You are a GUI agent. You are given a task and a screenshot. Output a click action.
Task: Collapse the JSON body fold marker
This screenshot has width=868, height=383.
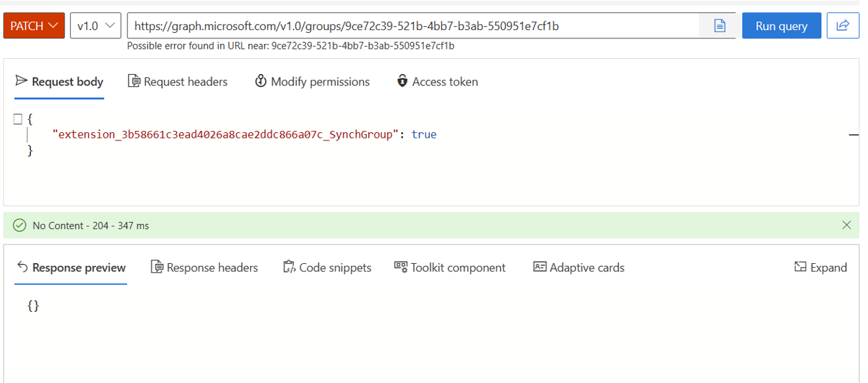pyautogui.click(x=19, y=119)
